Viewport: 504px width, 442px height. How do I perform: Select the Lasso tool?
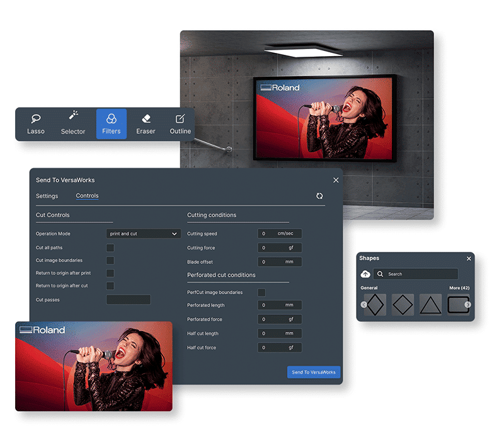36,123
